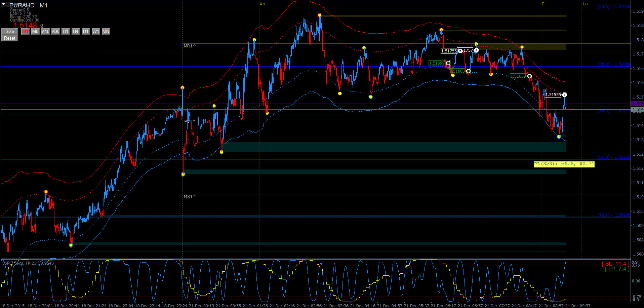Select the (23.6) - 1.51946 Fibonacci label
This screenshot has height=308, width=644.
(614, 7)
